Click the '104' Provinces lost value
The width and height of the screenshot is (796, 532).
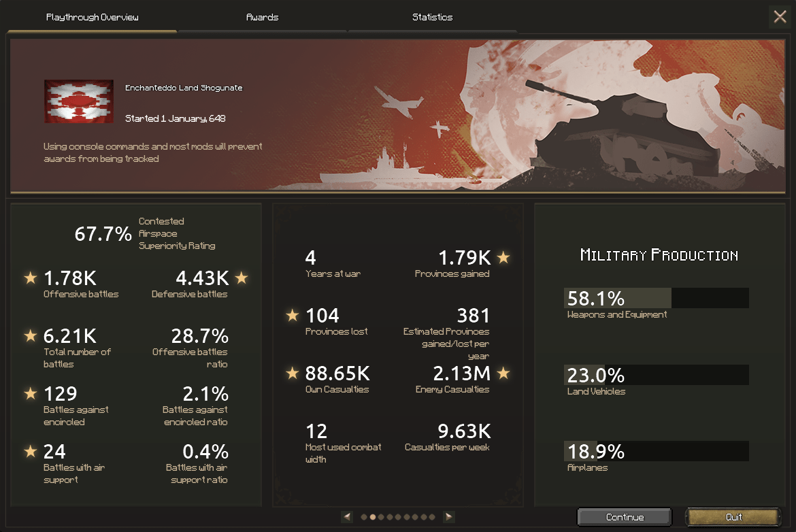pyautogui.click(x=322, y=316)
